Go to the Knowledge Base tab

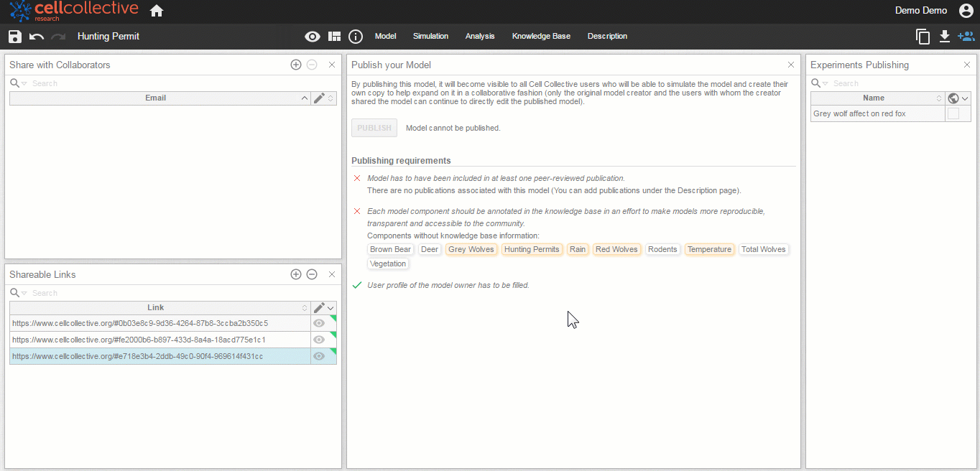[x=541, y=36]
